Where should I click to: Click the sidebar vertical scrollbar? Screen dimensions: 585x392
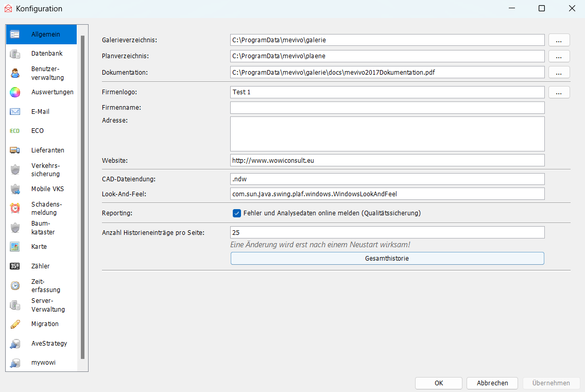pos(82,196)
